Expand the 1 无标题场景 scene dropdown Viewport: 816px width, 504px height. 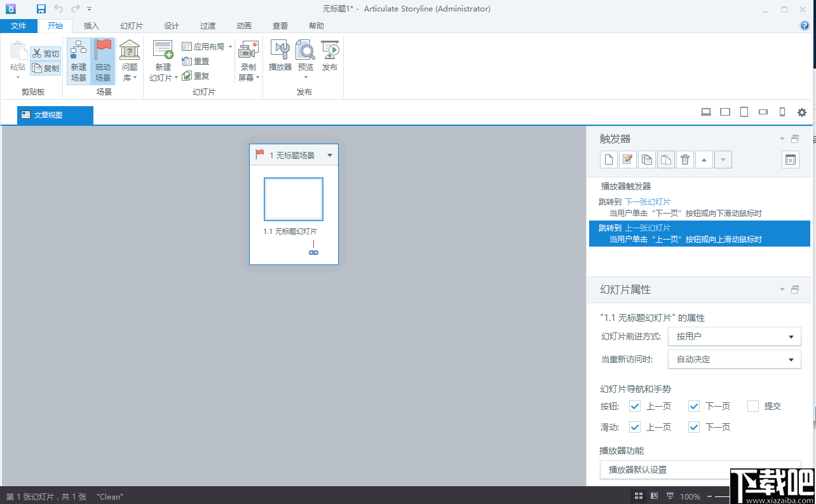coord(329,154)
